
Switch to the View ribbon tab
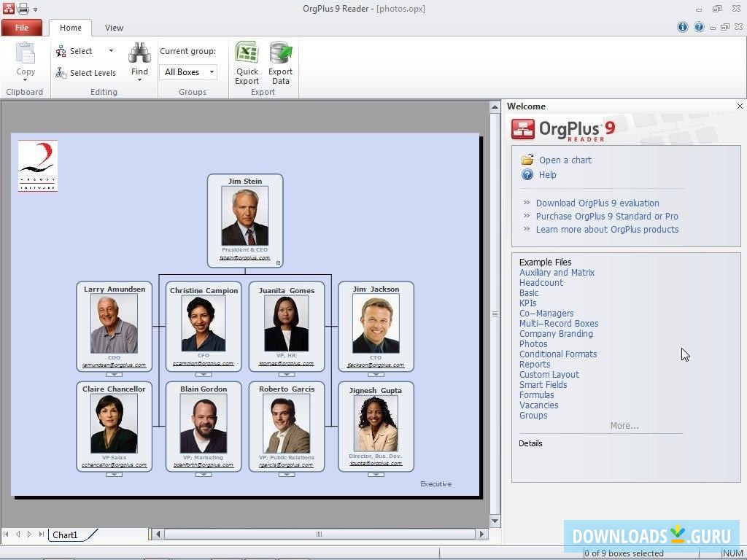(114, 28)
